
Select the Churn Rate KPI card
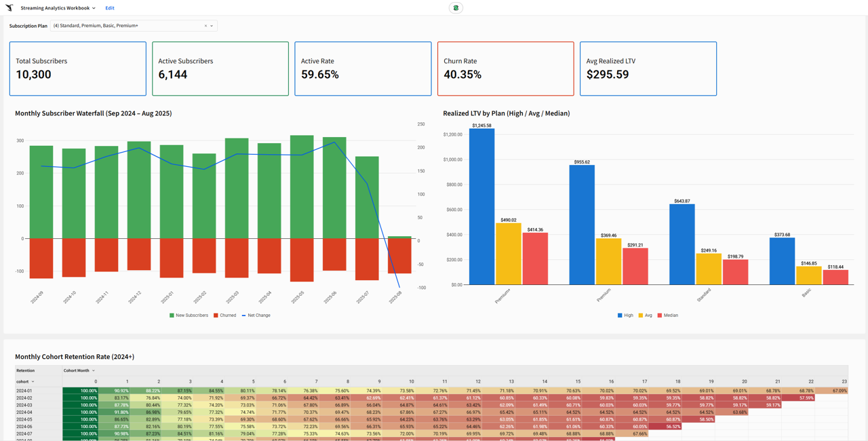pyautogui.click(x=505, y=69)
